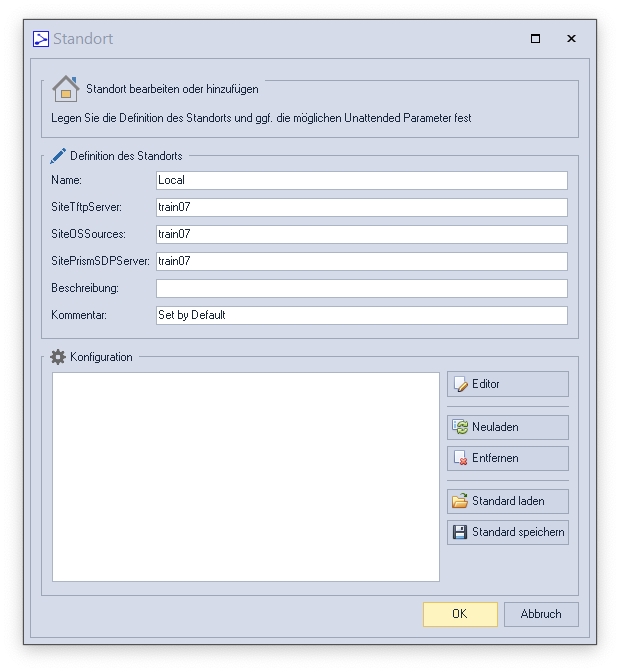Click the delete icon on the Entfernen button

coord(460,458)
